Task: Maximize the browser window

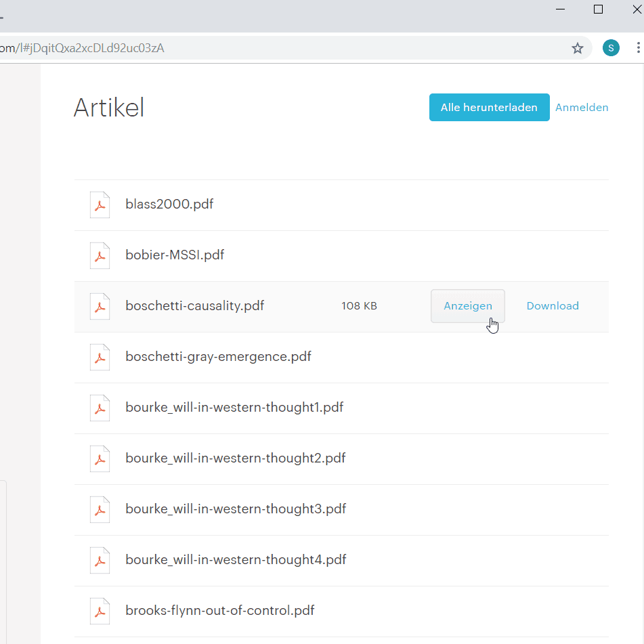Action: point(598,9)
